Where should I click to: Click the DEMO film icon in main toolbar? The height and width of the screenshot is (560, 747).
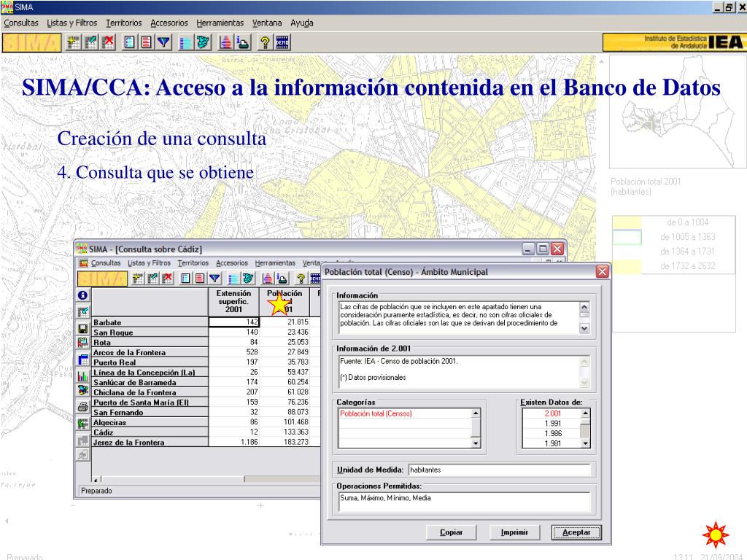[x=282, y=42]
